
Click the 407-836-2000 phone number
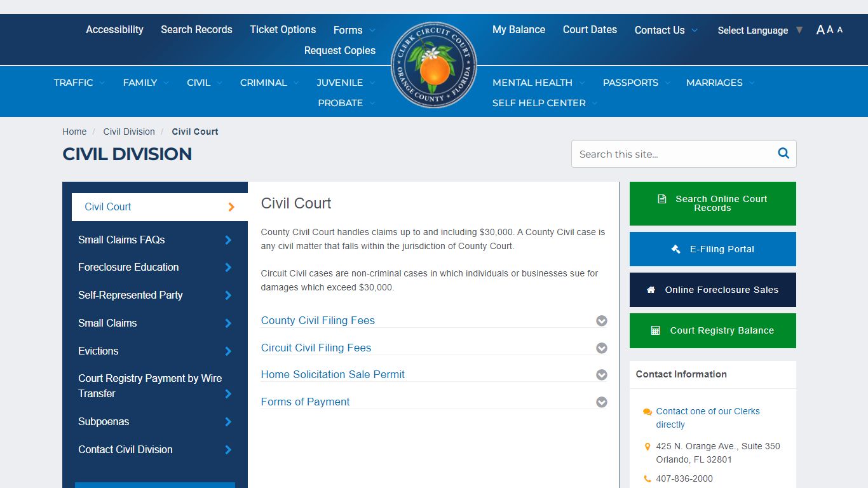684,479
